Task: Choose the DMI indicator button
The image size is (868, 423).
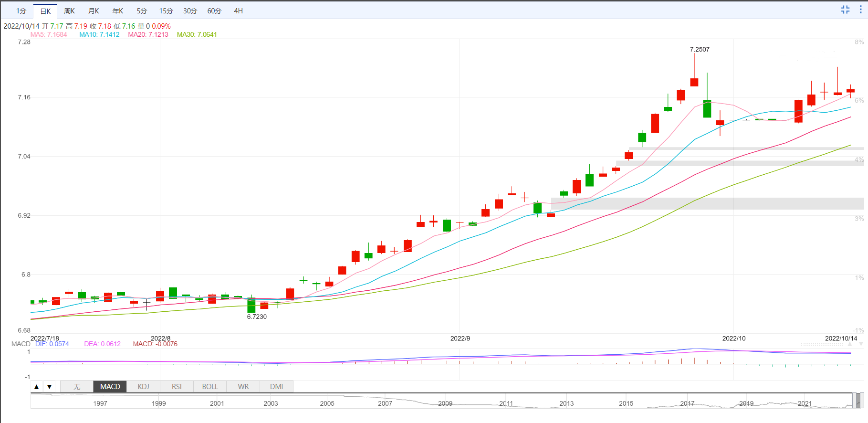Action: point(276,387)
